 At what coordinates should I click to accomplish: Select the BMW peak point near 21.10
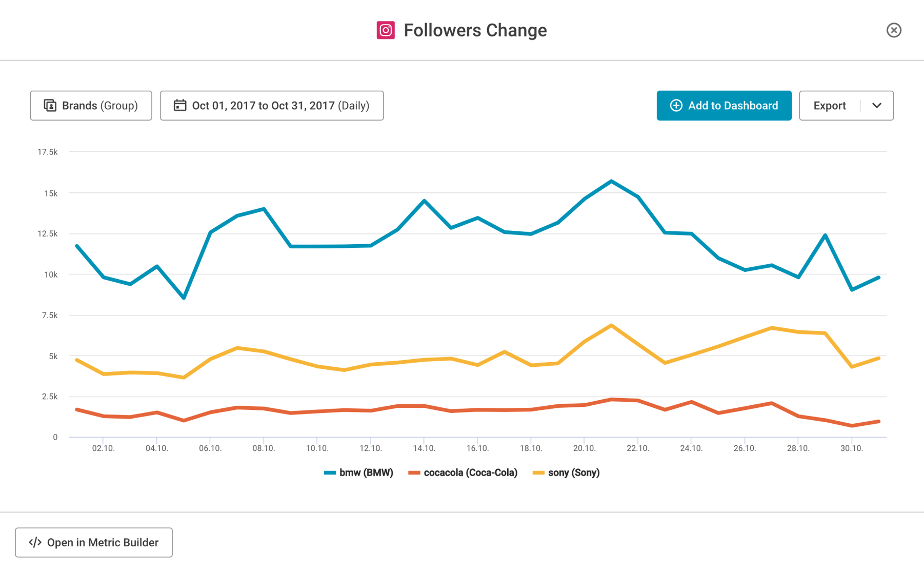611,181
